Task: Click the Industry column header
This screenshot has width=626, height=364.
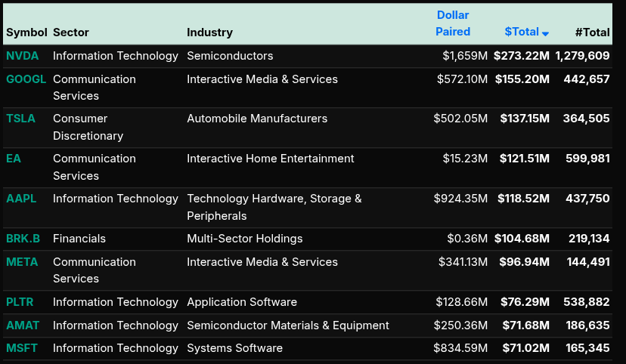Action: pos(209,32)
